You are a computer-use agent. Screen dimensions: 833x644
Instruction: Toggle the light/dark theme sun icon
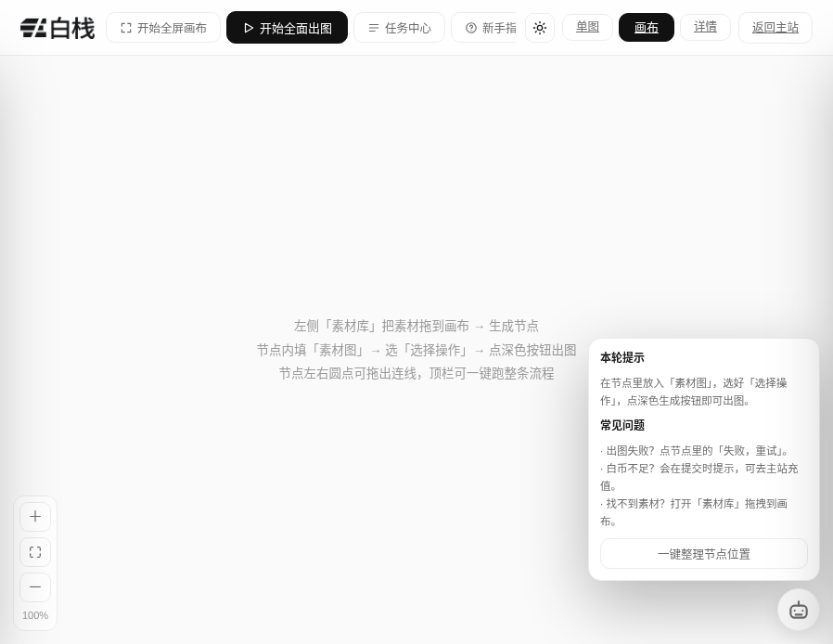pos(540,28)
